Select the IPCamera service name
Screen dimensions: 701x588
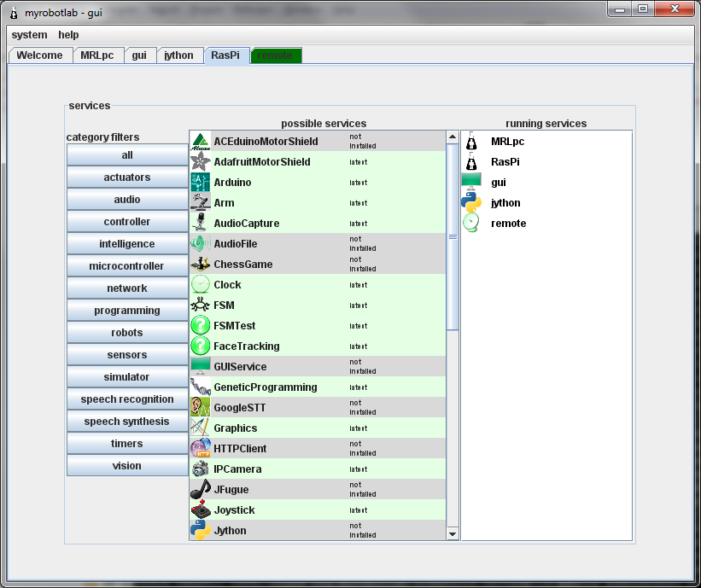[238, 469]
